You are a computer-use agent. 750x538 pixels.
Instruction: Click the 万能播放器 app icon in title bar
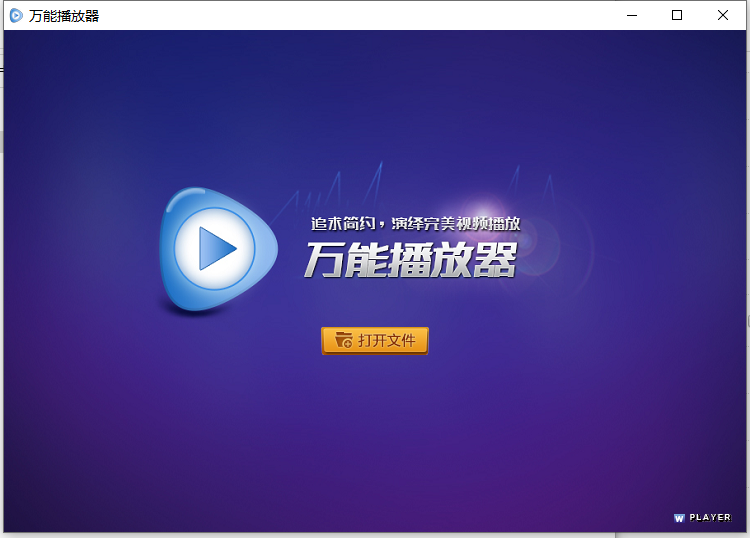coord(16,16)
